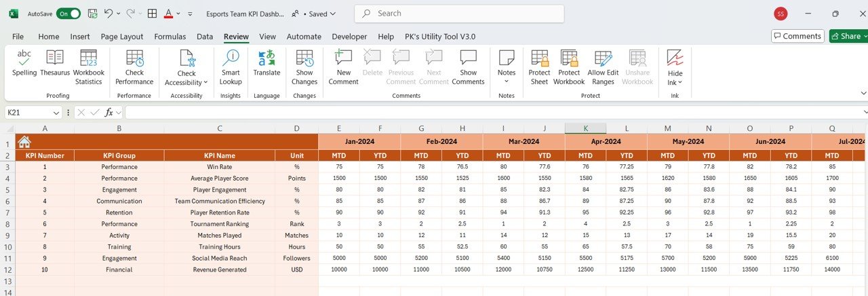The image size is (868, 296).
Task: Open PK's Utility Tool V3.0 tab
Action: (440, 37)
